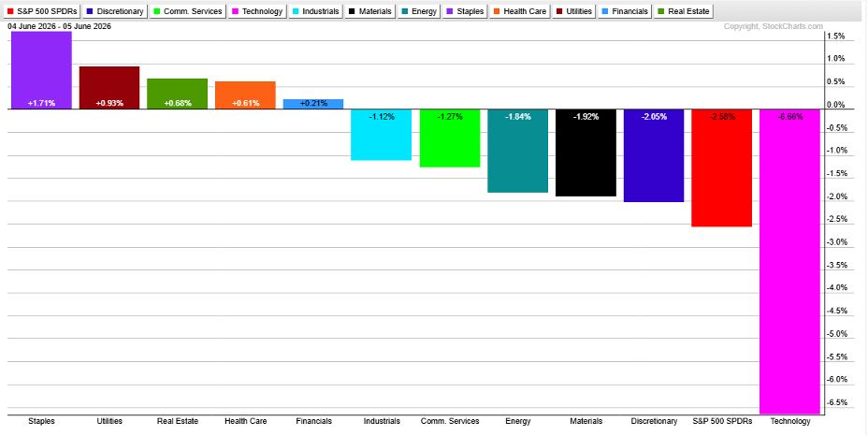The image size is (868, 436).
Task: Click the orange Health Care bar
Action: pyautogui.click(x=245, y=95)
